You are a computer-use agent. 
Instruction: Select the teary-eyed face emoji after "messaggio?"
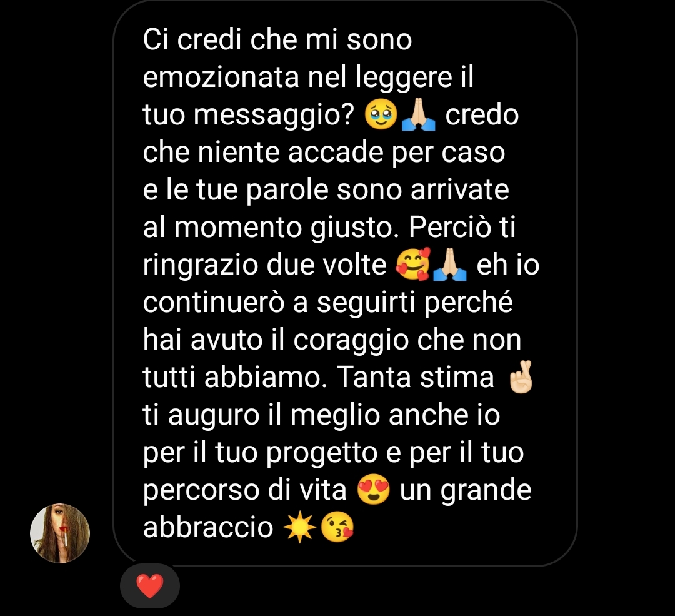coord(381,114)
